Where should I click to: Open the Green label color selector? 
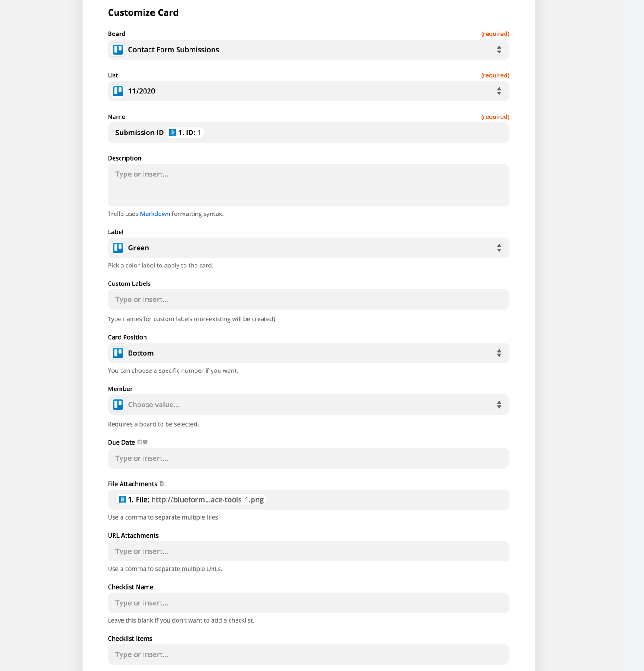(x=308, y=248)
